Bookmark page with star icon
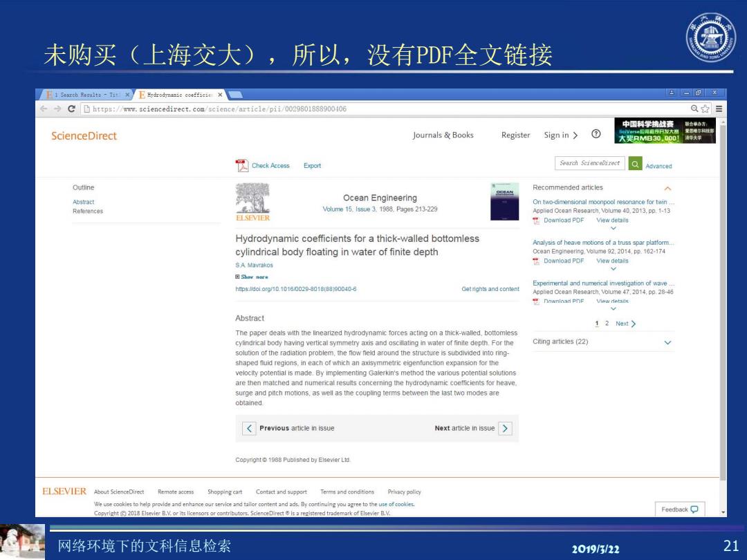Image resolution: width=747 pixels, height=560 pixels. [705, 109]
